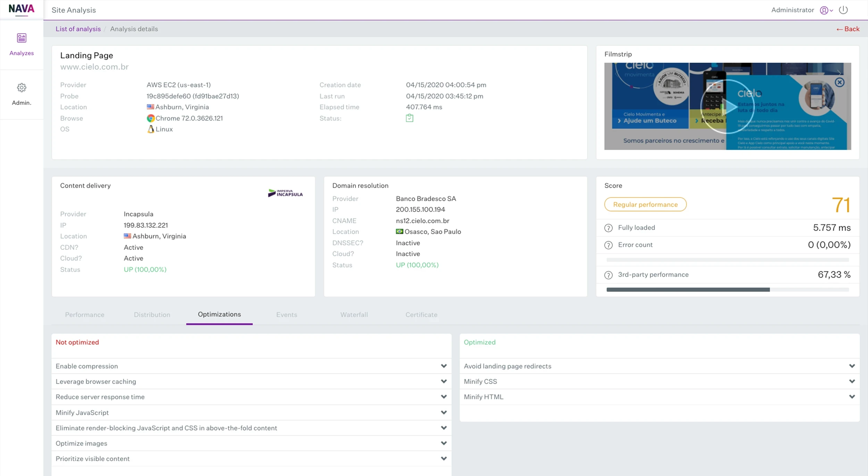
Task: Click the Landing Page title
Action: (86, 56)
